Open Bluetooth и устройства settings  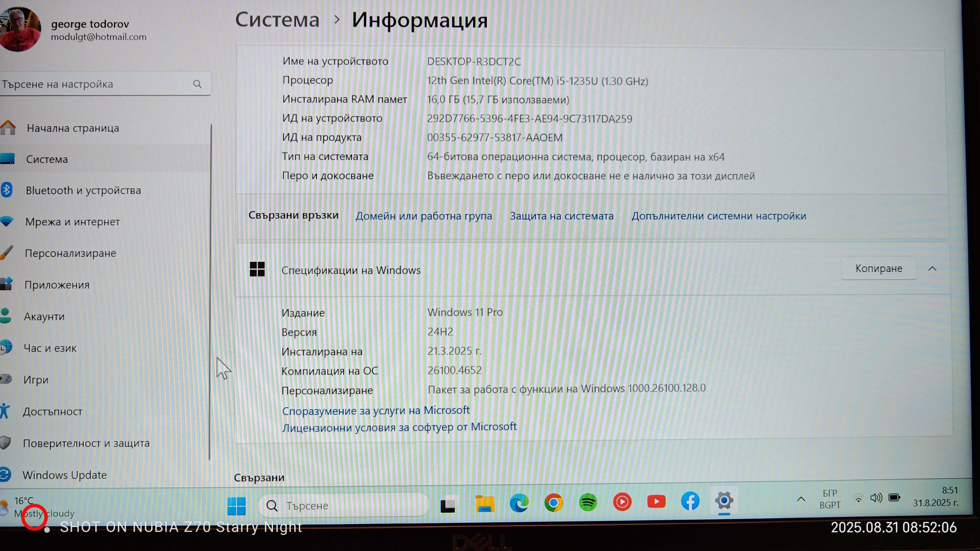click(83, 190)
